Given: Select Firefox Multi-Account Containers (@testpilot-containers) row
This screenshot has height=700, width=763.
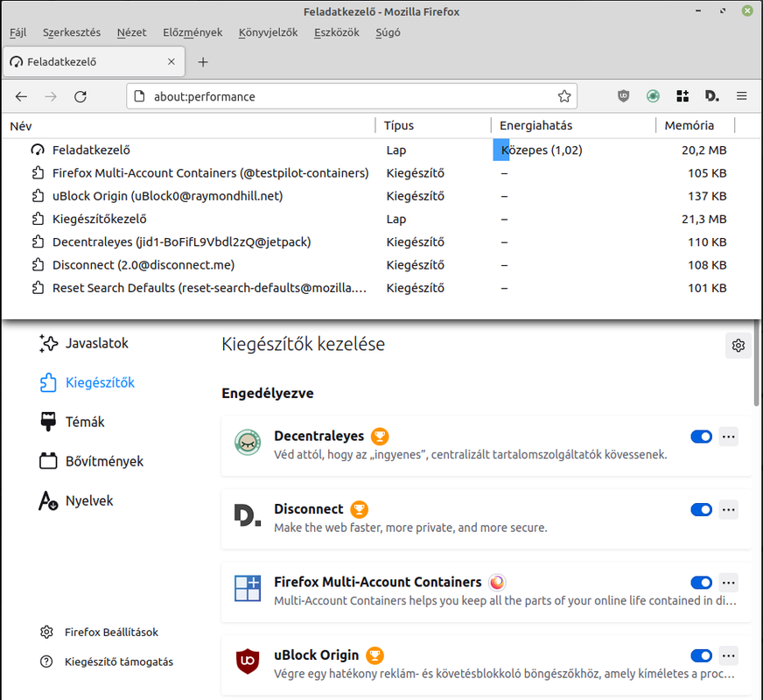Looking at the screenshot, I should tap(380, 173).
